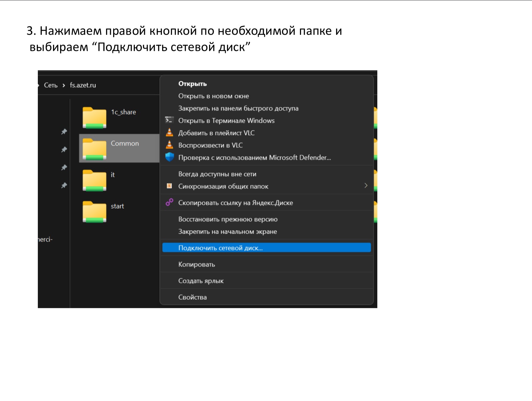Click 'fs.azet.ru' in the address path
This screenshot has width=532, height=401.
pyautogui.click(x=83, y=85)
